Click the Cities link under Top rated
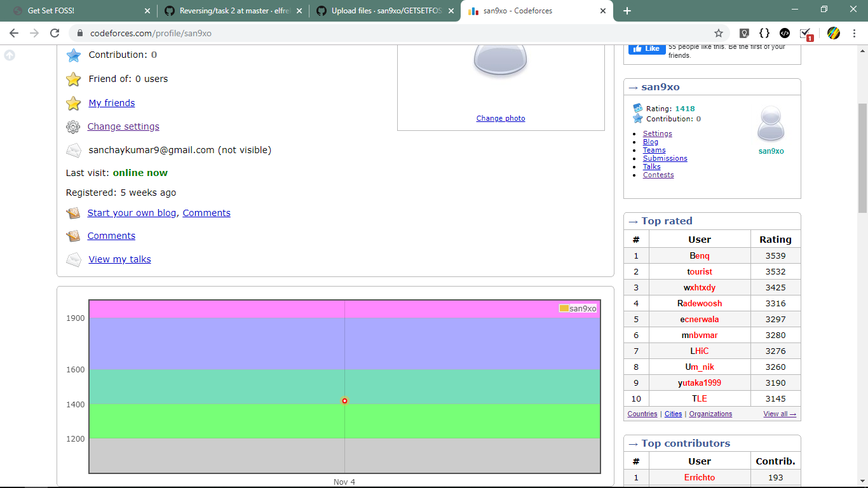The height and width of the screenshot is (488, 868). click(x=674, y=414)
